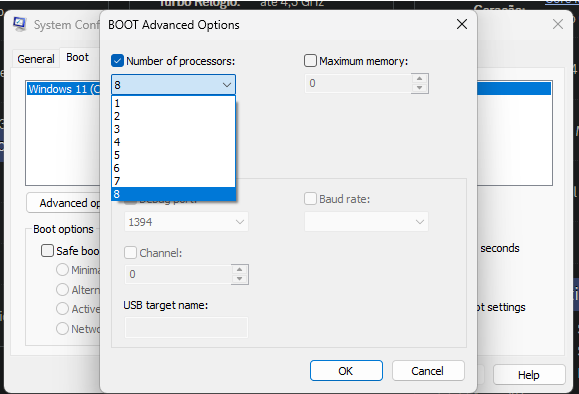Expand the Baud rate dropdown
This screenshot has height=394, width=579.
click(366, 222)
